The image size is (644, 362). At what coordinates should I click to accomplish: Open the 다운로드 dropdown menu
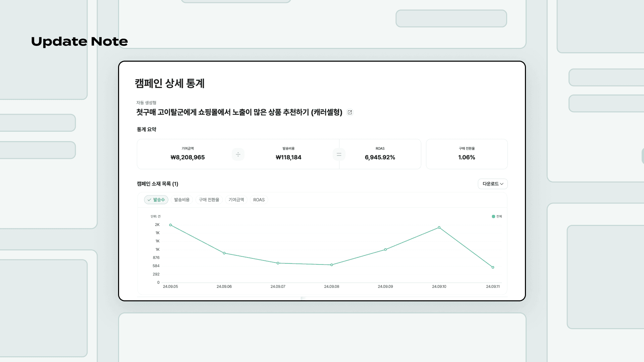click(x=492, y=184)
